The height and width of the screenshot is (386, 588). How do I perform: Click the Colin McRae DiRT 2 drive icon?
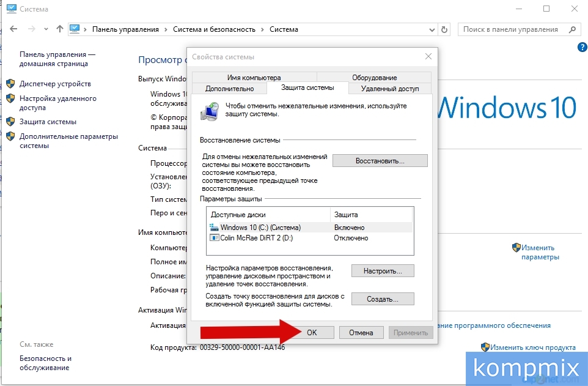point(214,238)
